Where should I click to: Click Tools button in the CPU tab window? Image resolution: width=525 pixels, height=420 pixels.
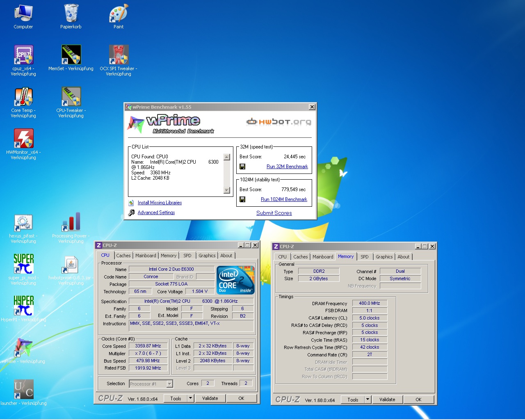point(176,398)
